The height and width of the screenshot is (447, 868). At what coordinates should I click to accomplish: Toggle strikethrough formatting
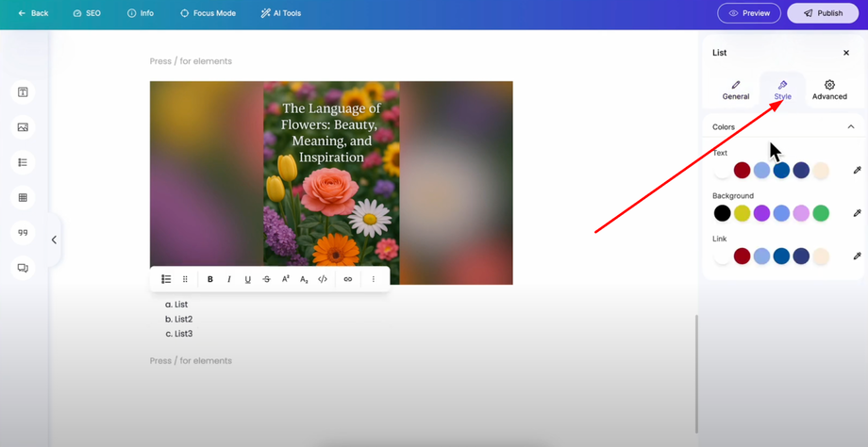(266, 279)
